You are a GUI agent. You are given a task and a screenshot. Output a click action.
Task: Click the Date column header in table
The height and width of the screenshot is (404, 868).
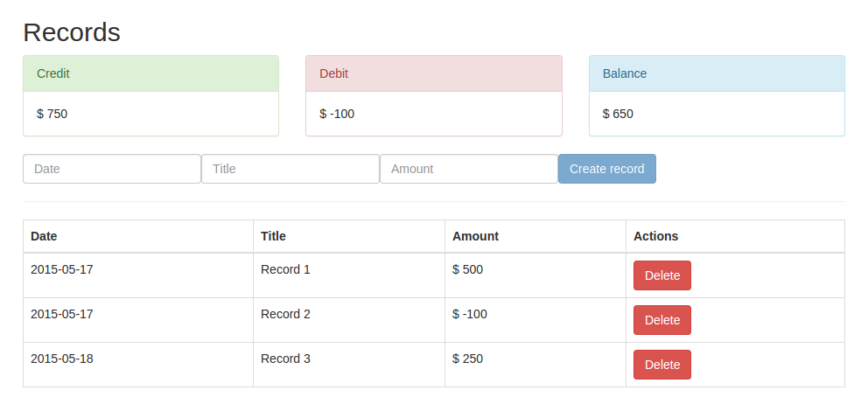pyautogui.click(x=45, y=236)
